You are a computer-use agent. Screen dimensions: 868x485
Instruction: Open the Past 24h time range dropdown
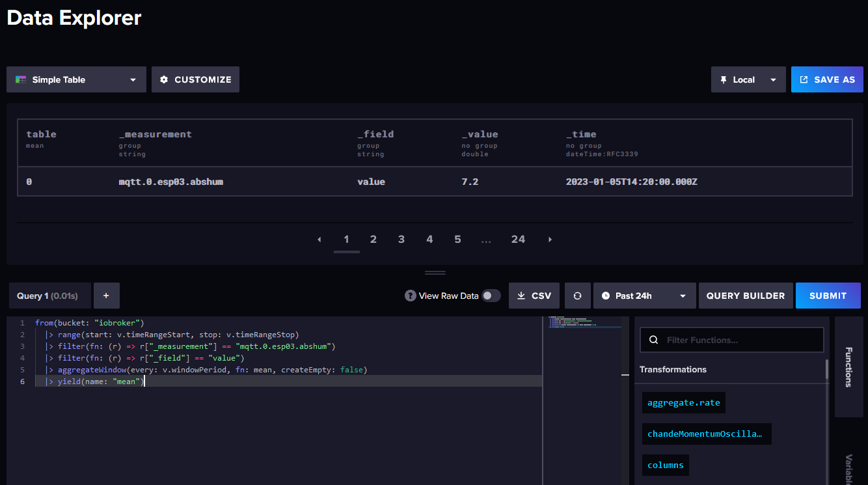tap(644, 296)
